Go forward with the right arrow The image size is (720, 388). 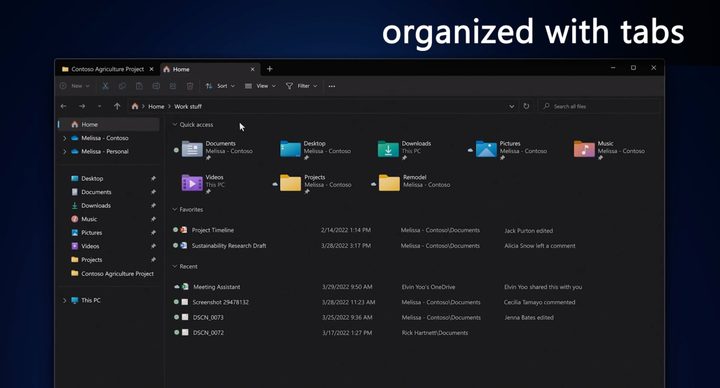(x=82, y=106)
